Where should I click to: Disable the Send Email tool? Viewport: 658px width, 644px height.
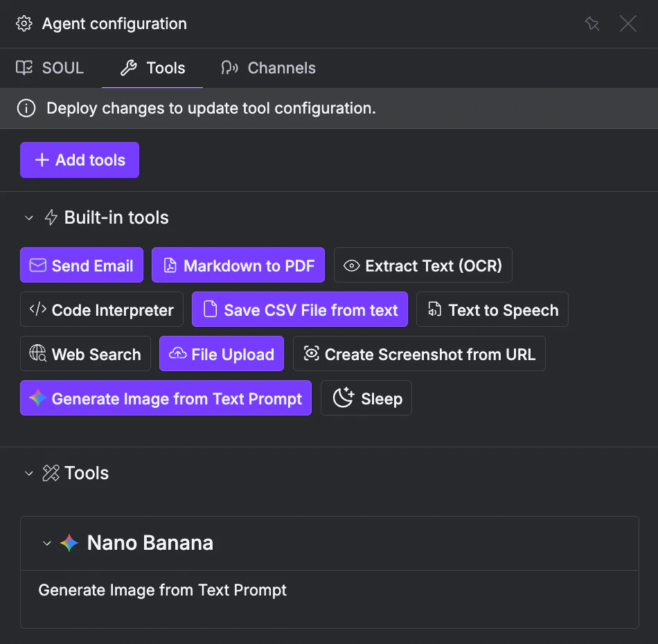coord(81,265)
